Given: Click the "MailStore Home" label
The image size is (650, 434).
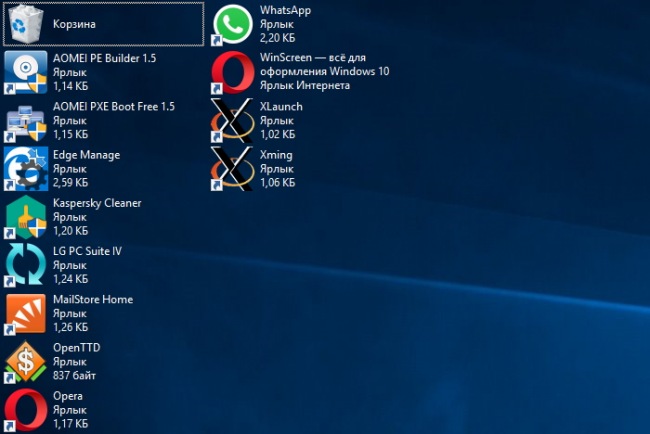Looking at the screenshot, I should click(93, 299).
